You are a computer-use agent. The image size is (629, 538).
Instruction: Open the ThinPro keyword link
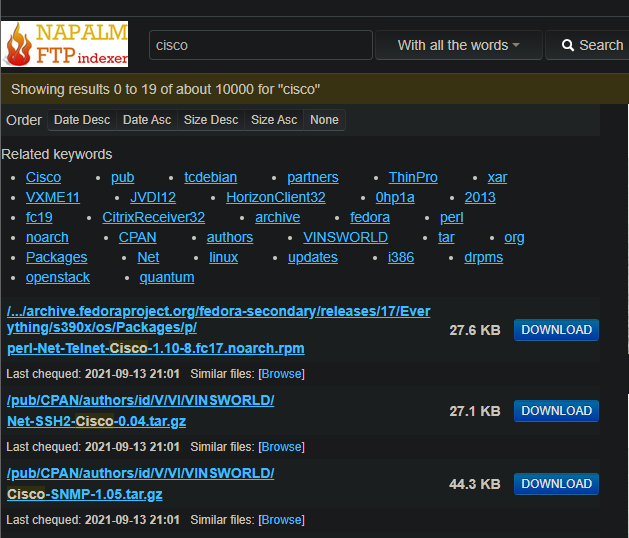413,177
